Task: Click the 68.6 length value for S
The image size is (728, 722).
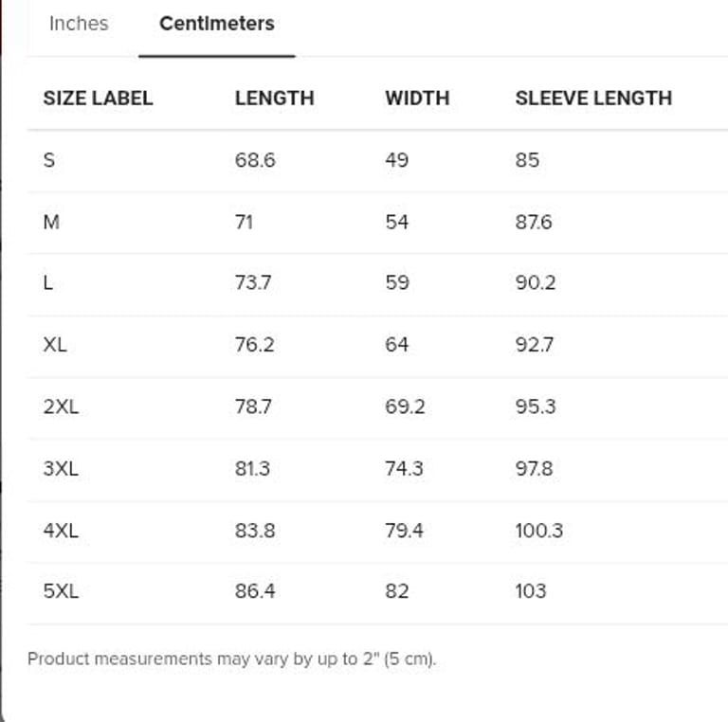Action: [255, 160]
